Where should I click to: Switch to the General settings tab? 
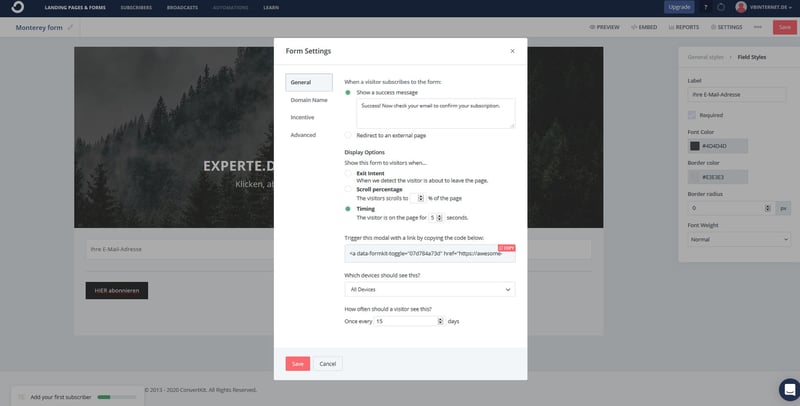click(309, 83)
